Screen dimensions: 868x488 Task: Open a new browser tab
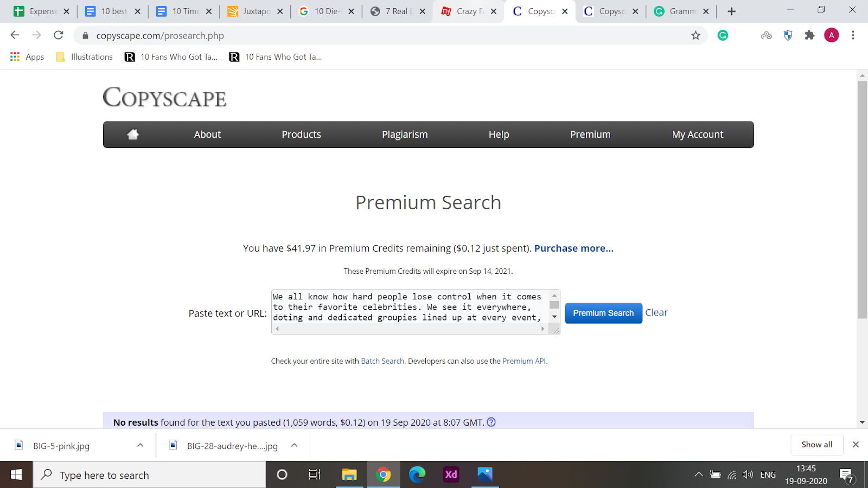coord(731,11)
